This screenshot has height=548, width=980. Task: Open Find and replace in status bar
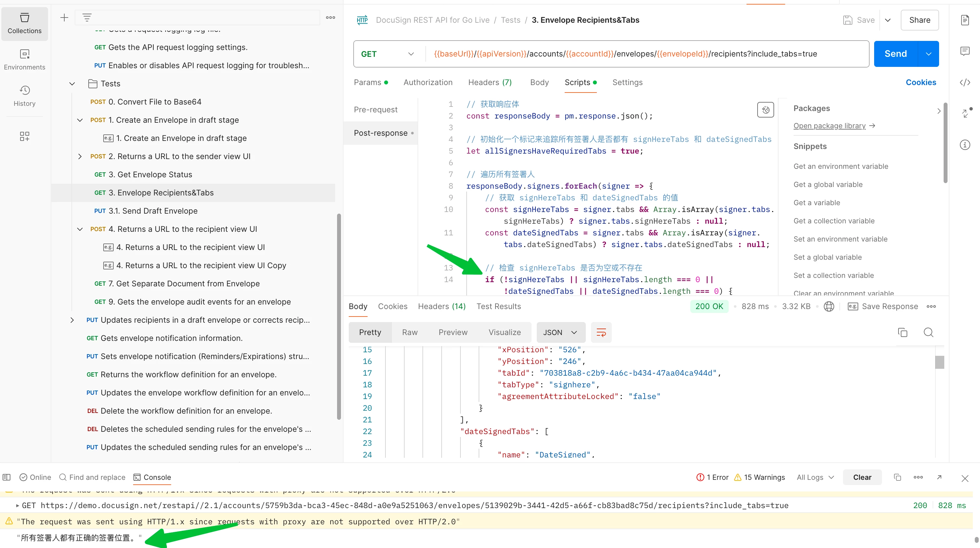click(93, 477)
